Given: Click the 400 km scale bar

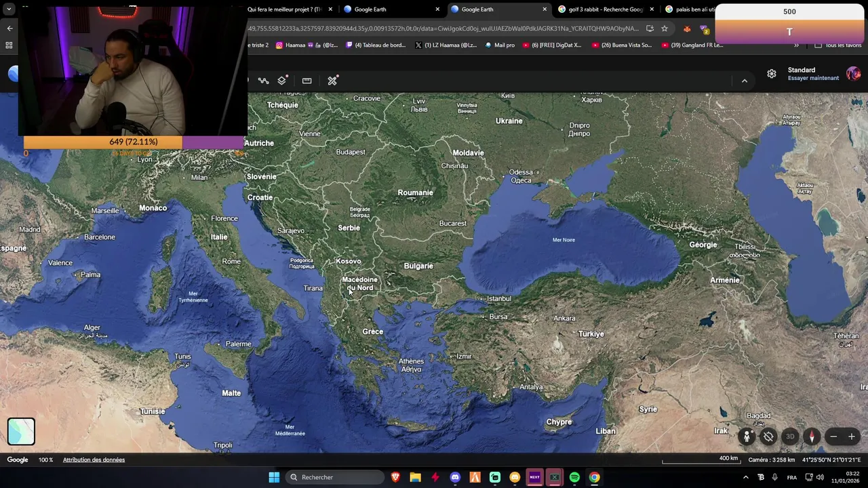Looking at the screenshot, I should tap(701, 460).
